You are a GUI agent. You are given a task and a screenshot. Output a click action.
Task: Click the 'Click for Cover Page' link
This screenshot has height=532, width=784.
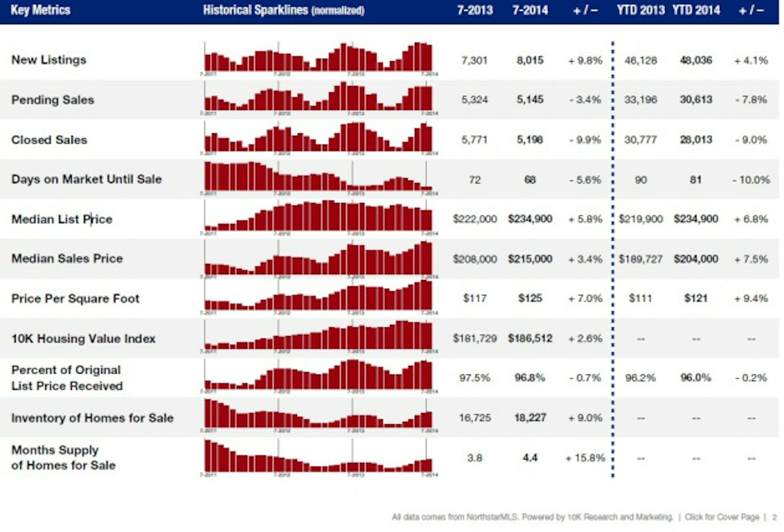pyautogui.click(x=722, y=517)
